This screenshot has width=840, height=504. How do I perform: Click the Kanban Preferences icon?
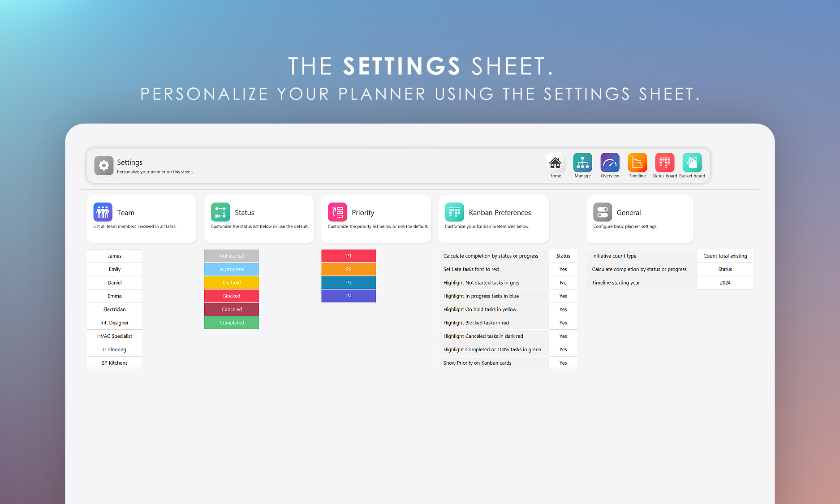454,212
